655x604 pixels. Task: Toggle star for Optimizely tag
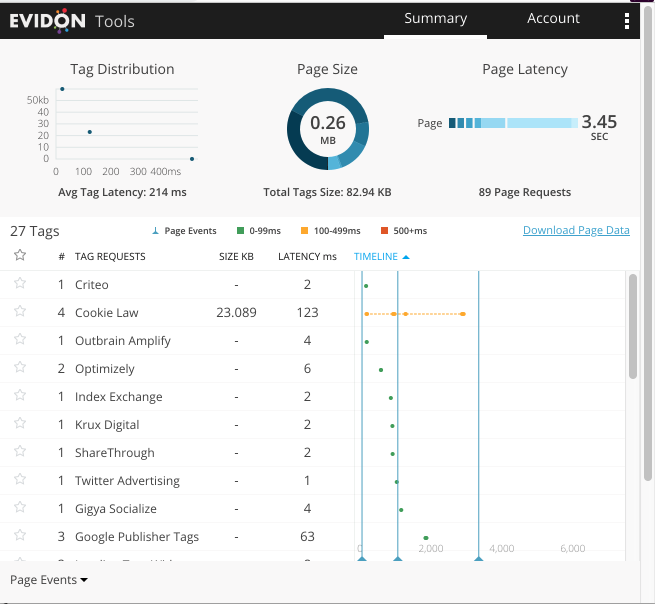point(19,368)
